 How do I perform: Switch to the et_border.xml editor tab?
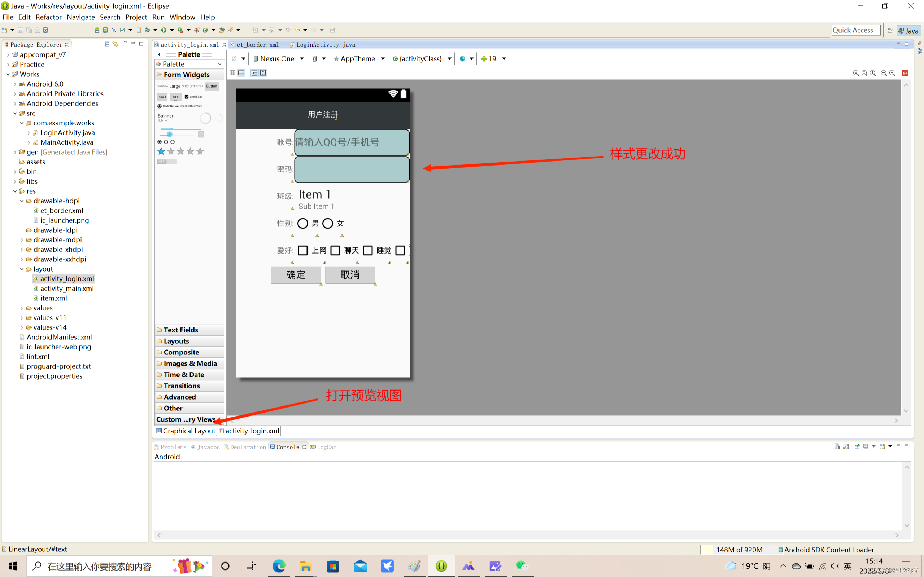point(257,45)
